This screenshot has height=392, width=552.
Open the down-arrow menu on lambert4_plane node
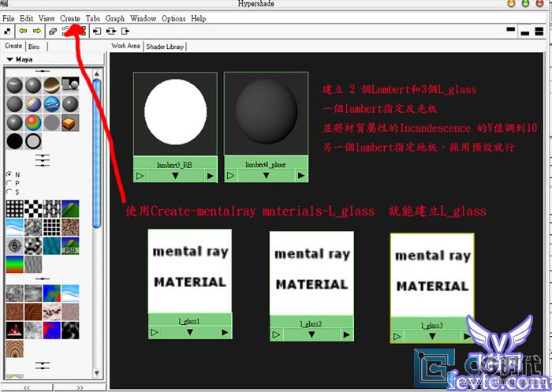point(267,175)
